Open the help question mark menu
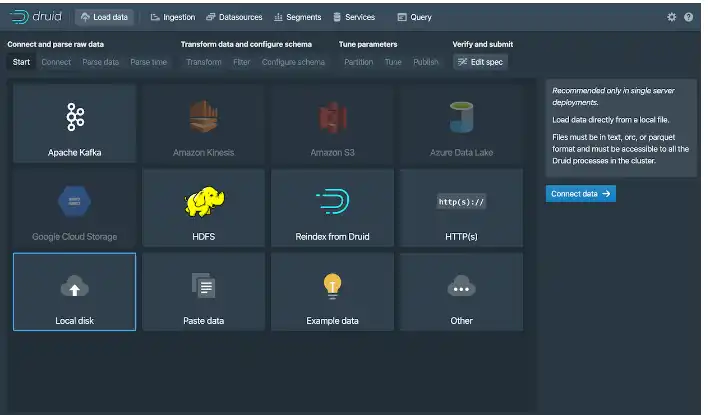 pyautogui.click(x=688, y=17)
